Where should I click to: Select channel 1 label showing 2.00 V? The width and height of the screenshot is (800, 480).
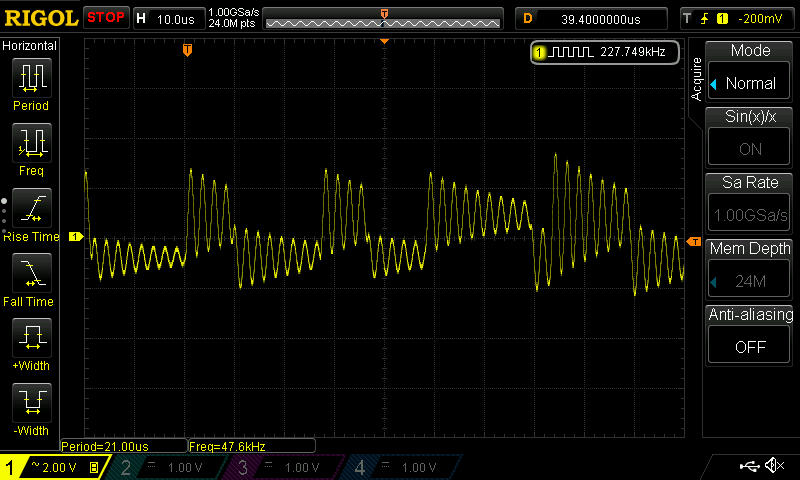click(55, 467)
